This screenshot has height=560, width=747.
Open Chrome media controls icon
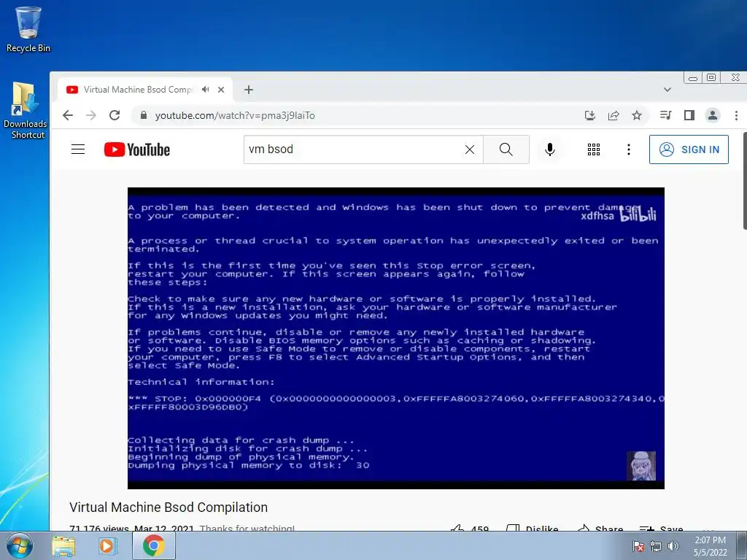click(666, 115)
